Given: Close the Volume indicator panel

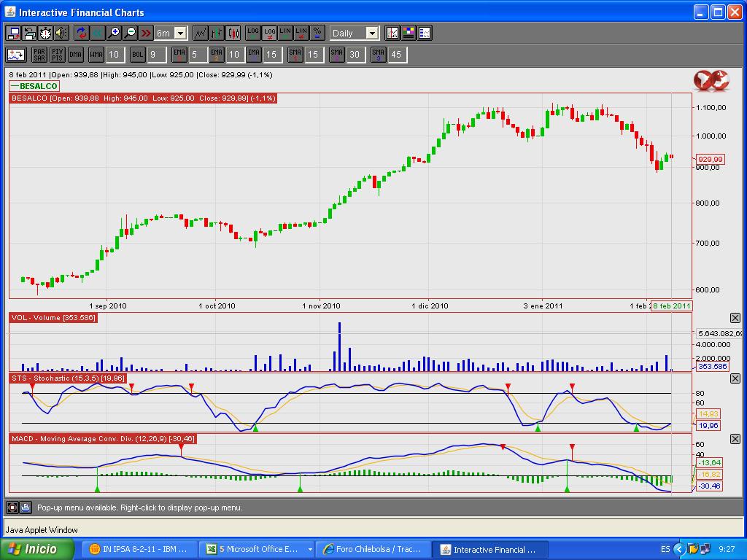Looking at the screenshot, I should pyautogui.click(x=735, y=318).
